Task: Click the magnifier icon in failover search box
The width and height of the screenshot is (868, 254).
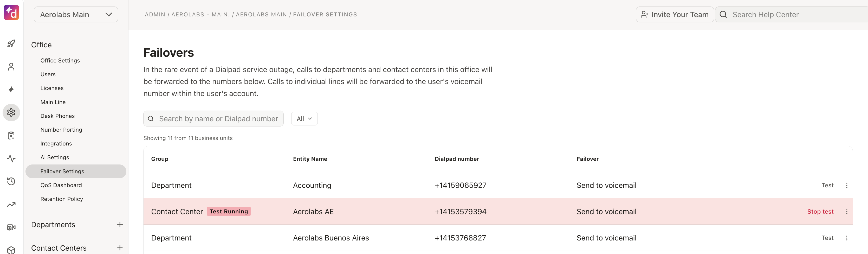Action: (x=151, y=119)
